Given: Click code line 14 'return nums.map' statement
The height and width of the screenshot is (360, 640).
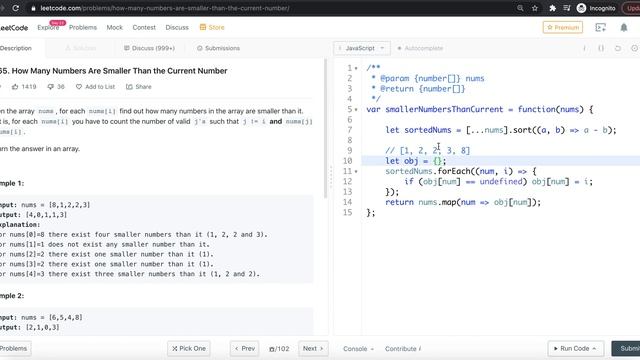Looking at the screenshot, I should (463, 202).
